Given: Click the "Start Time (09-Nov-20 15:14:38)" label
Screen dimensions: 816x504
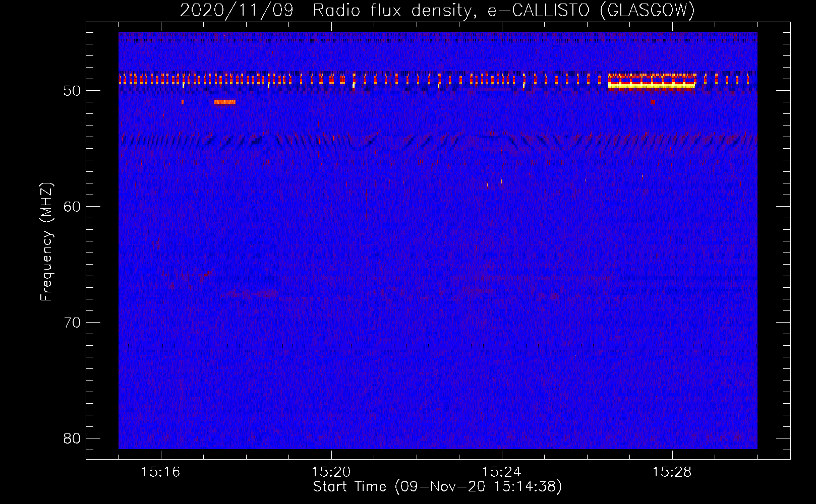Looking at the screenshot, I should pos(437,487).
